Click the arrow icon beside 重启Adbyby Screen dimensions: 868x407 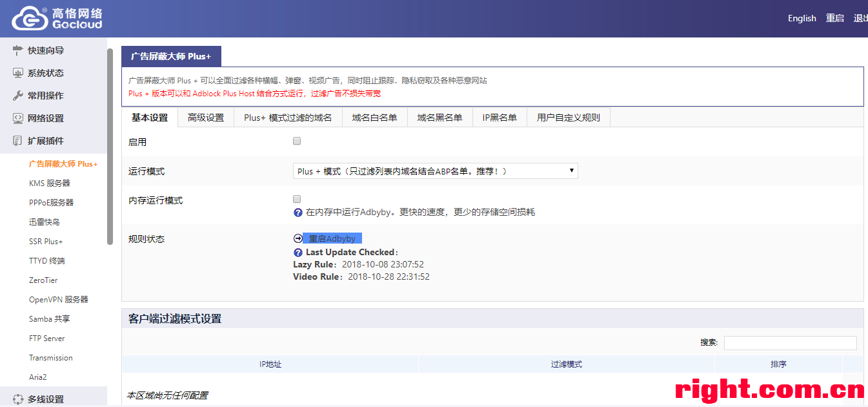click(298, 238)
